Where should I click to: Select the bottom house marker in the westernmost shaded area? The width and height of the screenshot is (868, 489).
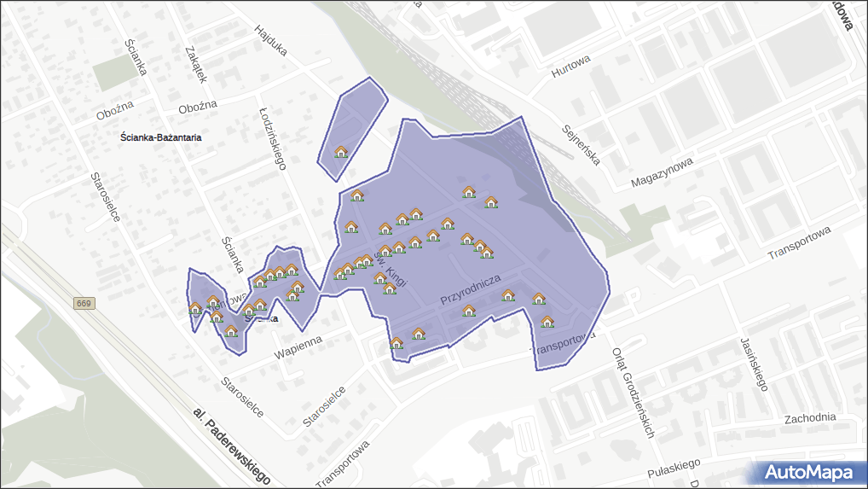[x=231, y=331]
